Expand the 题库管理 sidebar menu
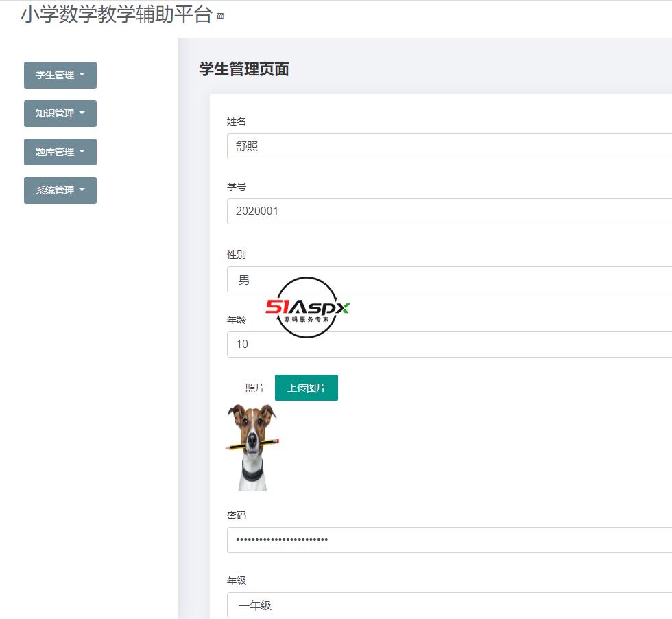Image resolution: width=672 pixels, height=619 pixels. pyautogui.click(x=60, y=152)
